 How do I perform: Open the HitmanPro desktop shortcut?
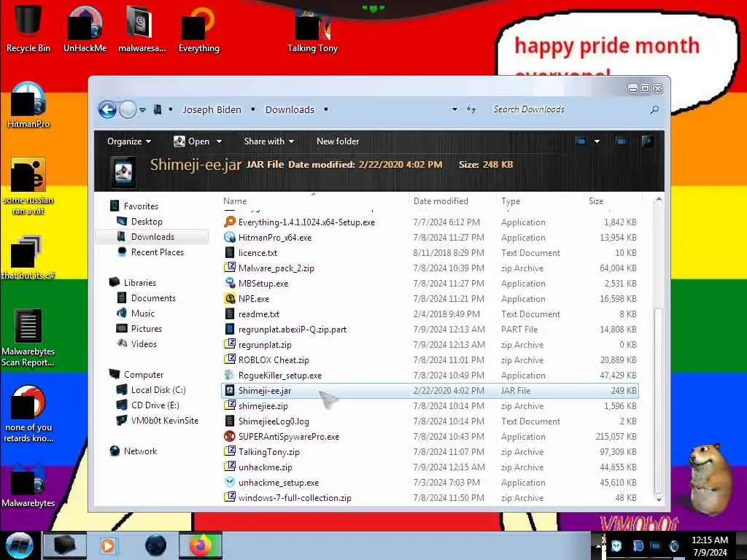pyautogui.click(x=28, y=105)
